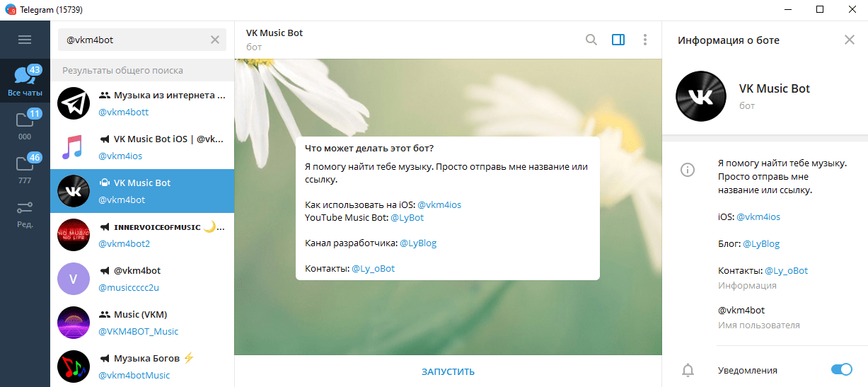
Task: Toggle the right info side panel
Action: [x=618, y=40]
